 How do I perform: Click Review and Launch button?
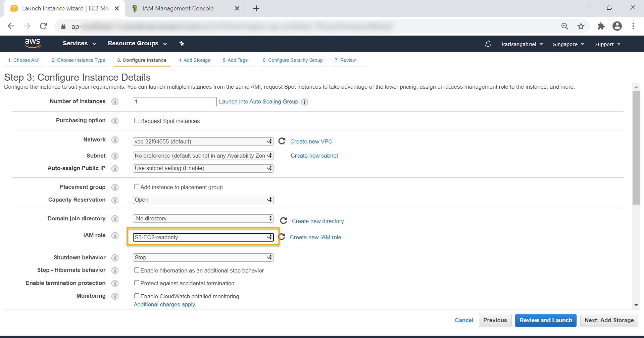tap(546, 320)
